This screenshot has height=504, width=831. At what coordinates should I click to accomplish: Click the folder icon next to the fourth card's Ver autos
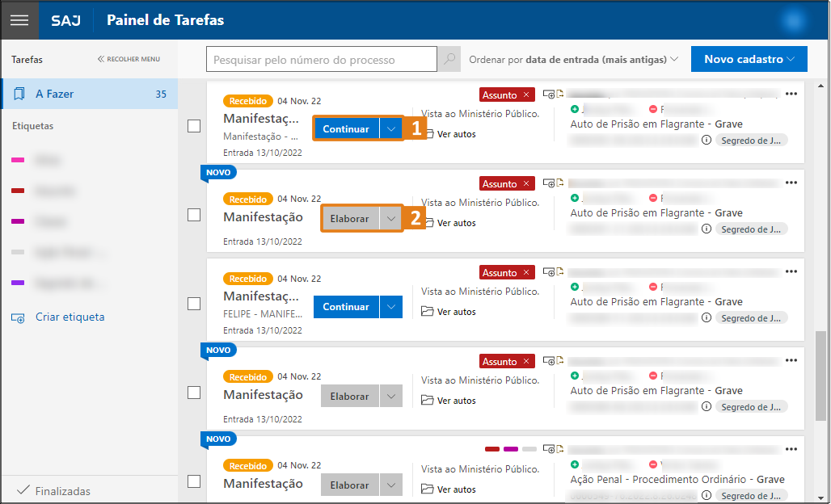(428, 401)
